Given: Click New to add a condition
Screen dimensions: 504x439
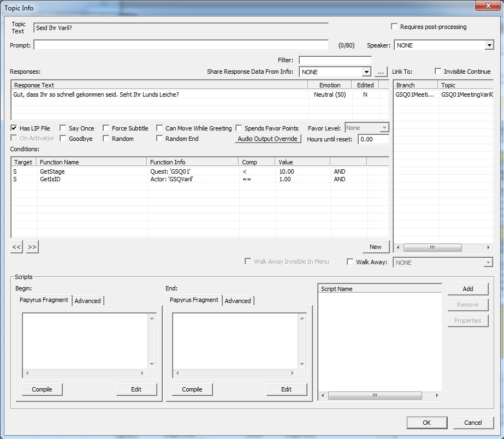Looking at the screenshot, I should coord(375,247).
